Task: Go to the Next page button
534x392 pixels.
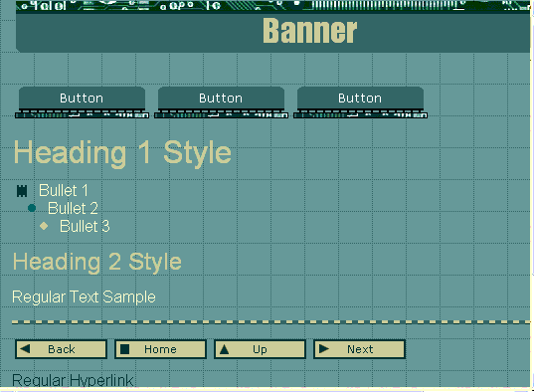Action: pos(359,349)
